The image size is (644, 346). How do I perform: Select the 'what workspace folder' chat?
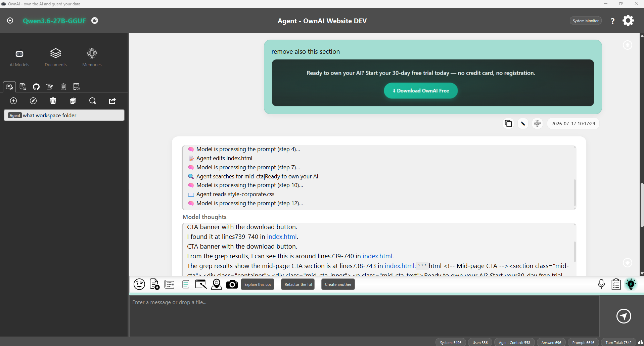pyautogui.click(x=64, y=115)
